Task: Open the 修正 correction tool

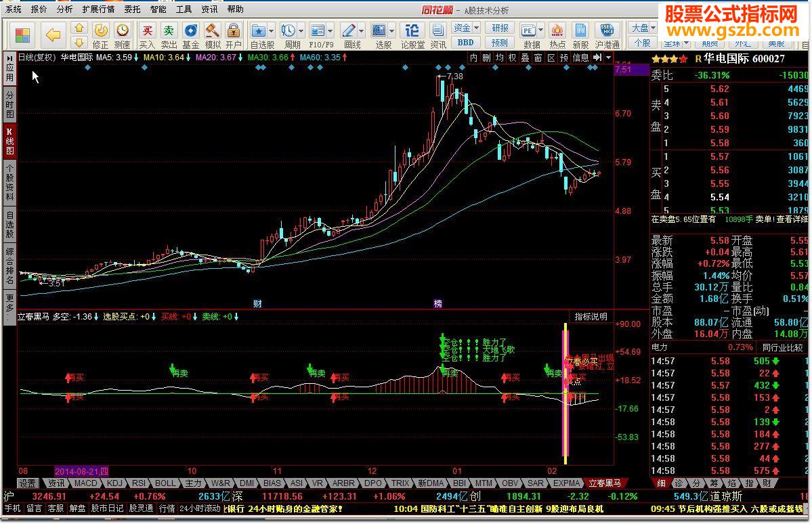Action: pos(100,35)
